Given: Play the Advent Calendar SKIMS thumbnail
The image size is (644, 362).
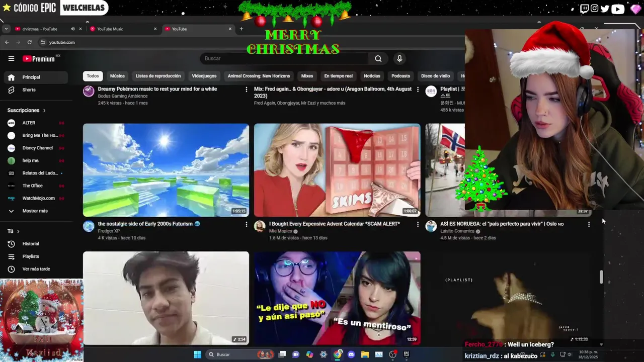Looking at the screenshot, I should pyautogui.click(x=337, y=170).
